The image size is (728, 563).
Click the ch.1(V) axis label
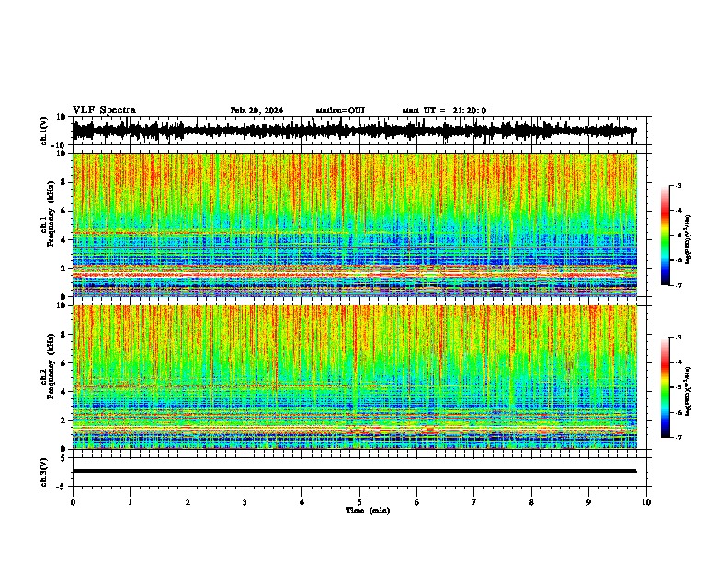(x=44, y=131)
